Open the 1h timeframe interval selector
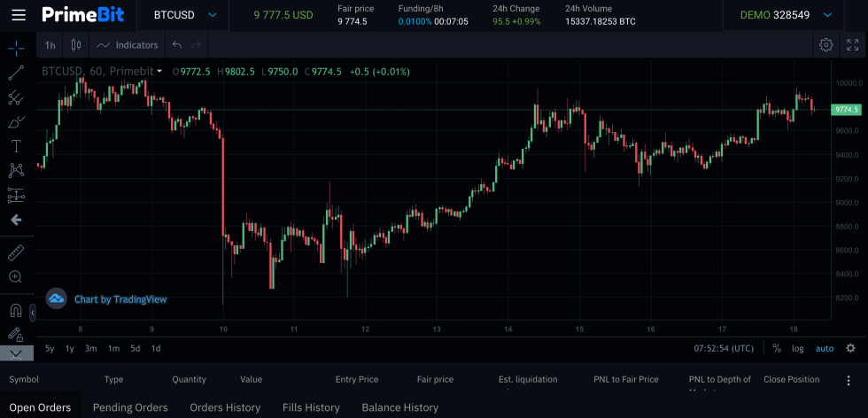 (50, 45)
